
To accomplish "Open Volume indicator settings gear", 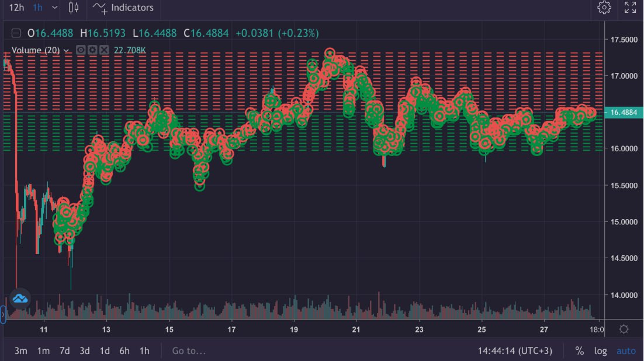I will pos(92,50).
